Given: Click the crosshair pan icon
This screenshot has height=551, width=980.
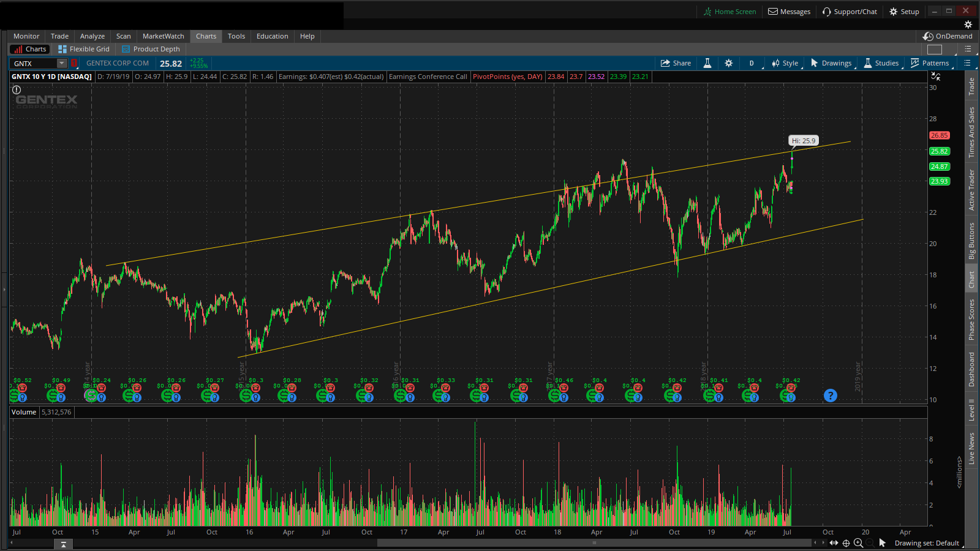Looking at the screenshot, I should (846, 543).
